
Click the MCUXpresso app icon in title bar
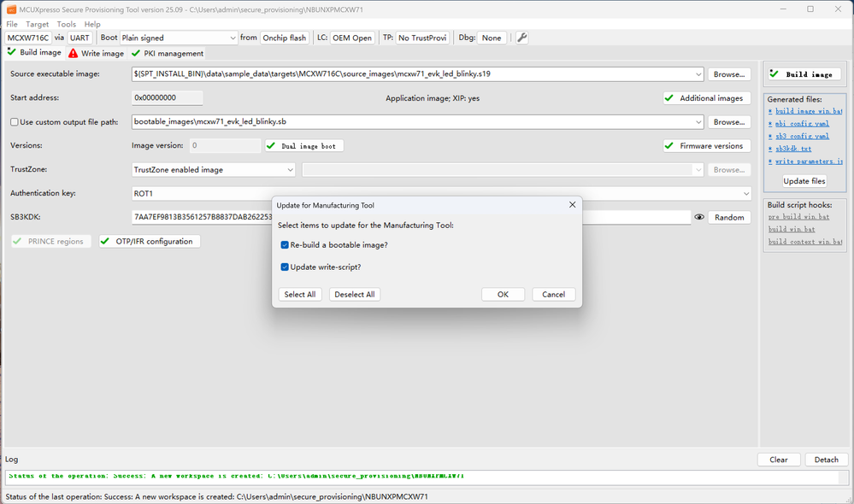click(11, 9)
